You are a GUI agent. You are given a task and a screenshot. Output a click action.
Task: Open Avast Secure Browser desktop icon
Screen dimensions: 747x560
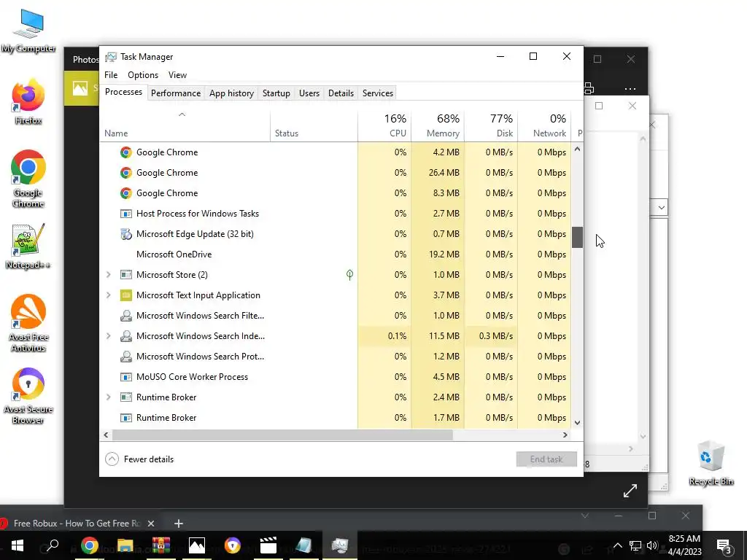click(28, 395)
